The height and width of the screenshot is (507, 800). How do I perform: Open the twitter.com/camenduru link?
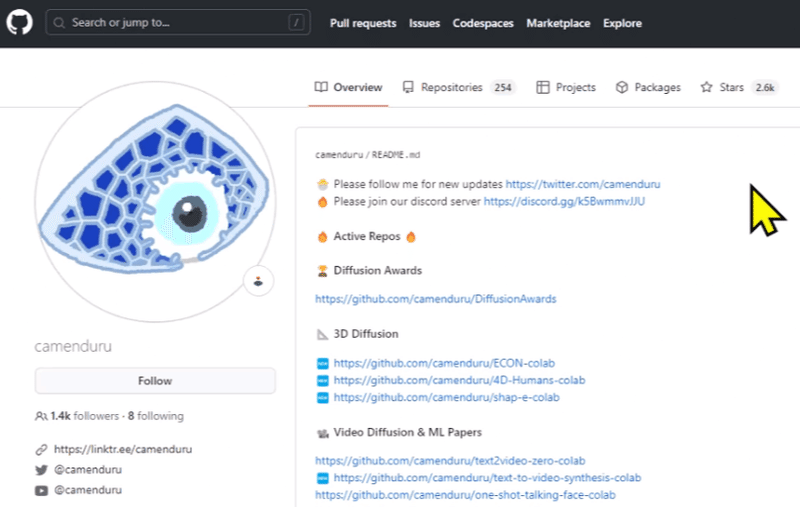(583, 184)
